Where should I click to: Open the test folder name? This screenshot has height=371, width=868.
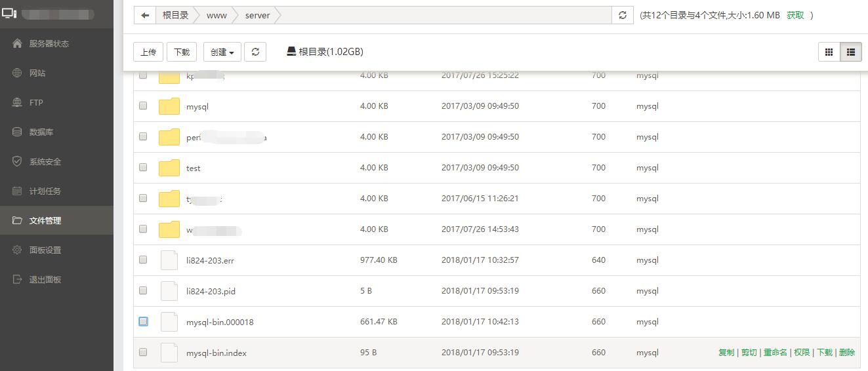pyautogui.click(x=194, y=168)
